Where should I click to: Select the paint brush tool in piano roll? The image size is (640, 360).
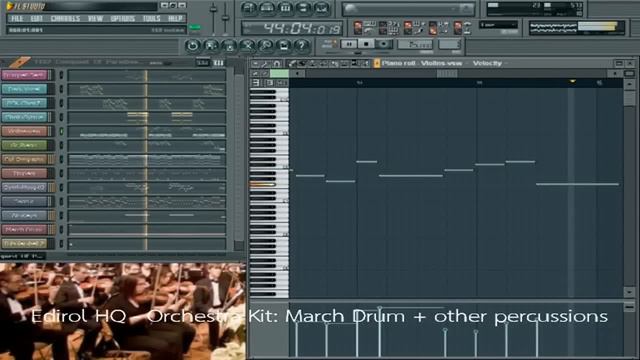(302, 63)
